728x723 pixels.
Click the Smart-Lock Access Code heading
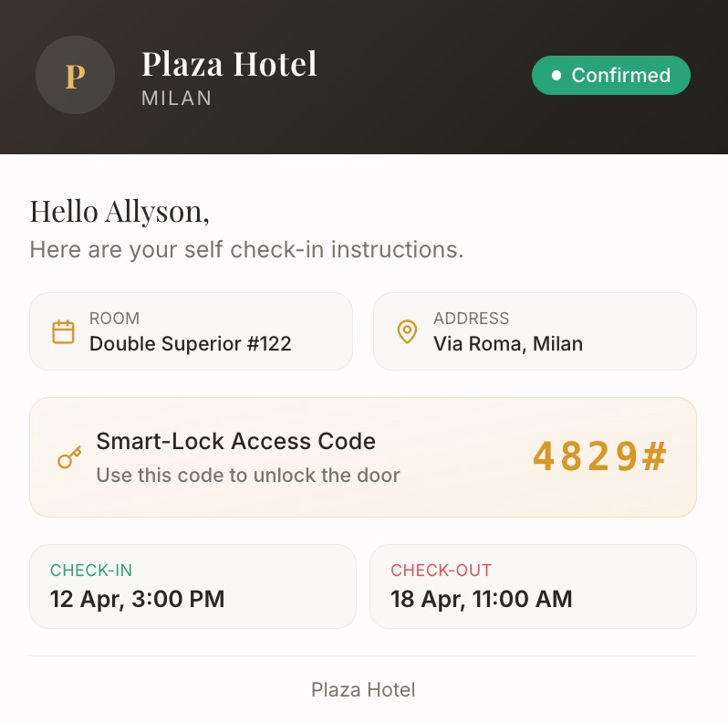coord(235,441)
